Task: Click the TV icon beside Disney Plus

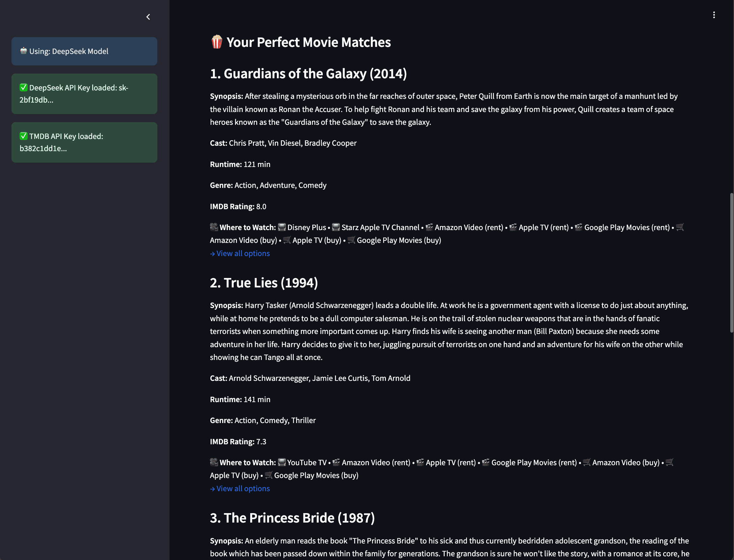Action: pos(282,227)
